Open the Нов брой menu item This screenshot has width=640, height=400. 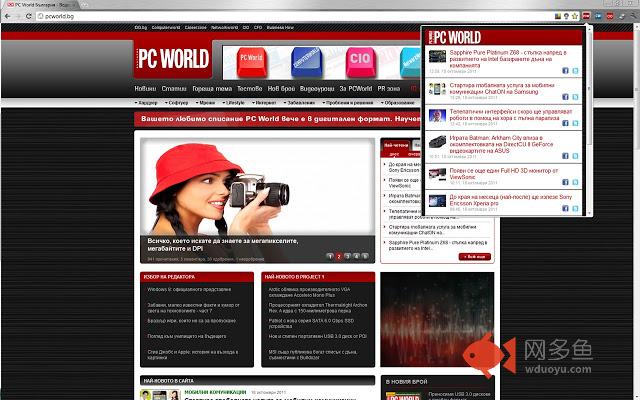(281, 89)
